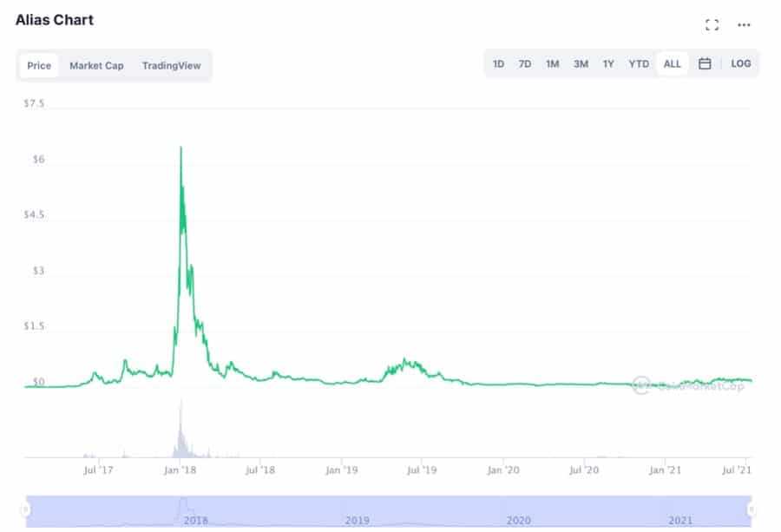The image size is (781, 532).
Task: Click left handle of range slider
Action: 26,509
